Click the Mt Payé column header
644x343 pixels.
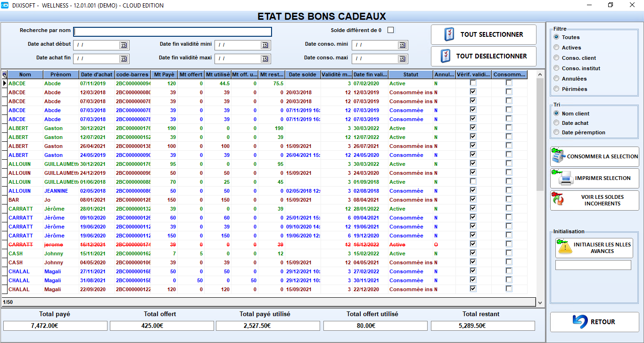coord(164,74)
